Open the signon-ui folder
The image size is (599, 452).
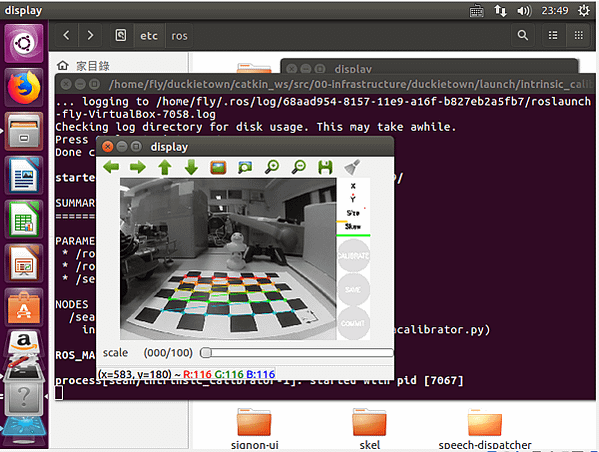tap(254, 429)
